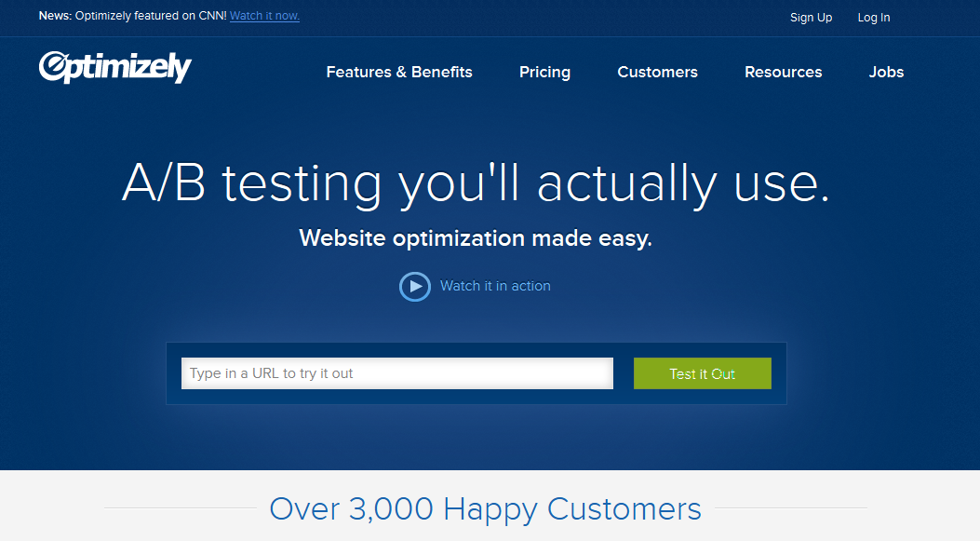Screen dimensions: 980x541
Task: Select the 'Over 3,000 Happy Customers' heading
Action: pos(485,508)
